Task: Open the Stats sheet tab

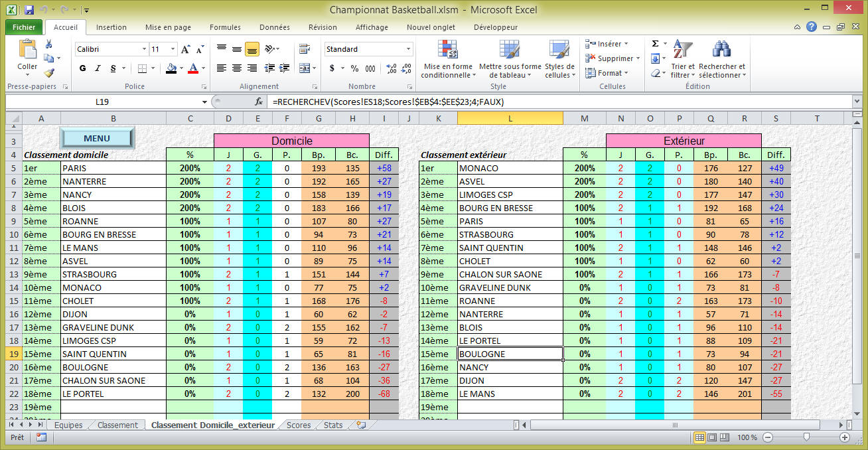Action: [333, 425]
